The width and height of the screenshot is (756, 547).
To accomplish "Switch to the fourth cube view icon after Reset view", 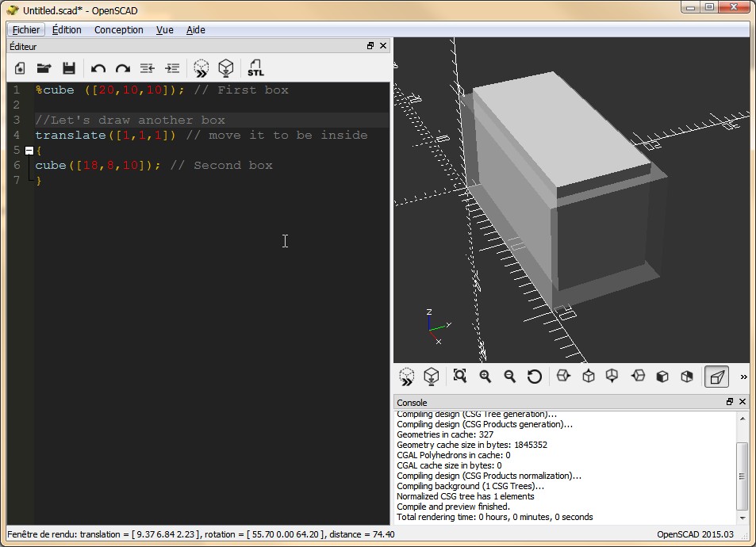I will (x=638, y=376).
